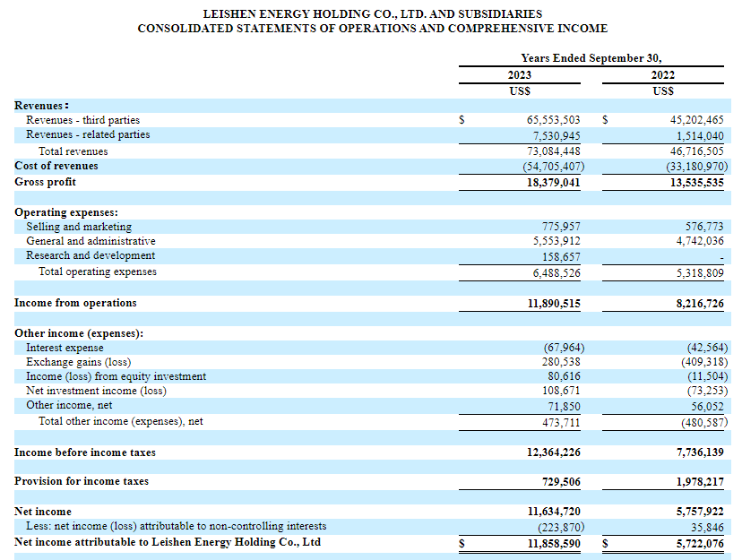742x560 pixels.
Task: Click the 'Net investment income (loss)' label
Action: click(97, 392)
